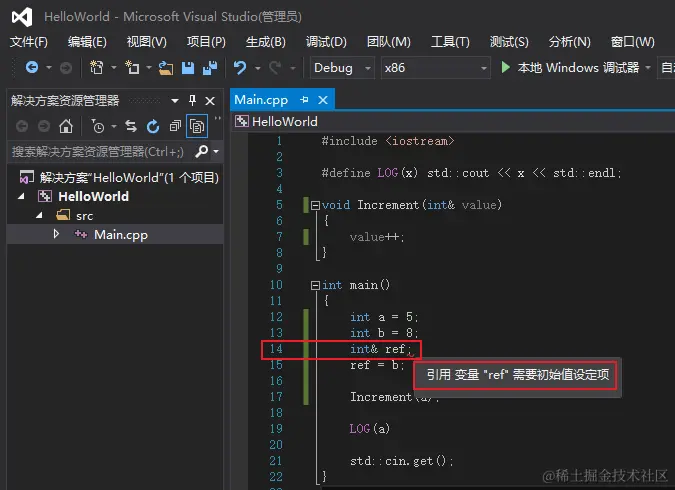
Task: Click the Solution Explorer search field
Action: pos(99,152)
